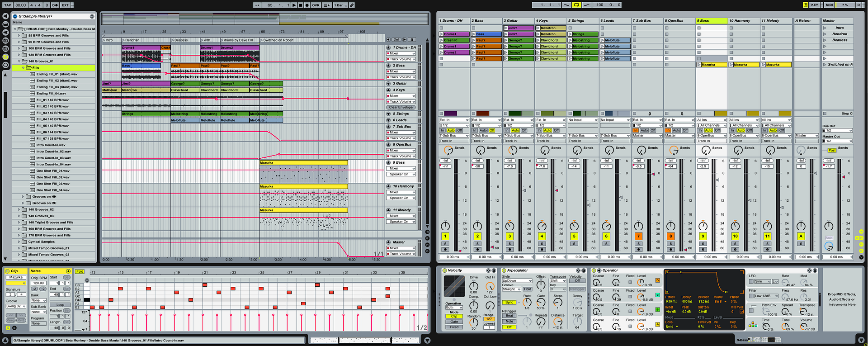Click the Loop button in Notes box

[x=60, y=305]
